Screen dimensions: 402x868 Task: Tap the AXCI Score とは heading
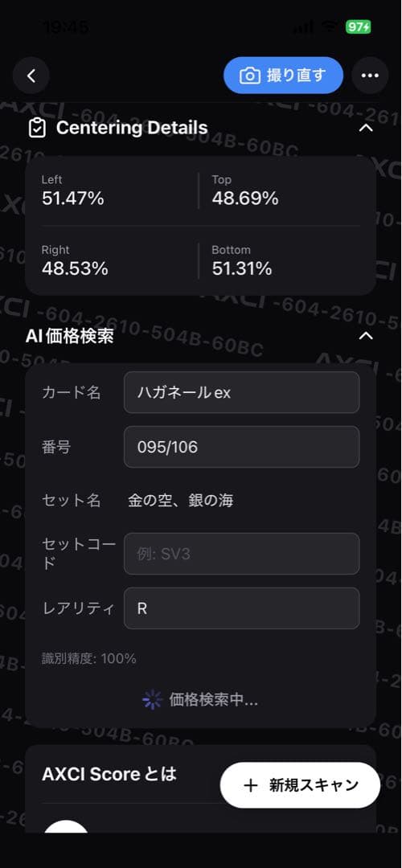click(109, 774)
